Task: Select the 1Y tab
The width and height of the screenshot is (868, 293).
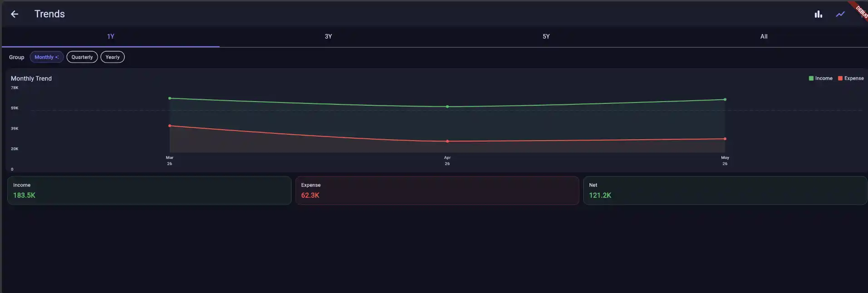Action: tap(111, 36)
